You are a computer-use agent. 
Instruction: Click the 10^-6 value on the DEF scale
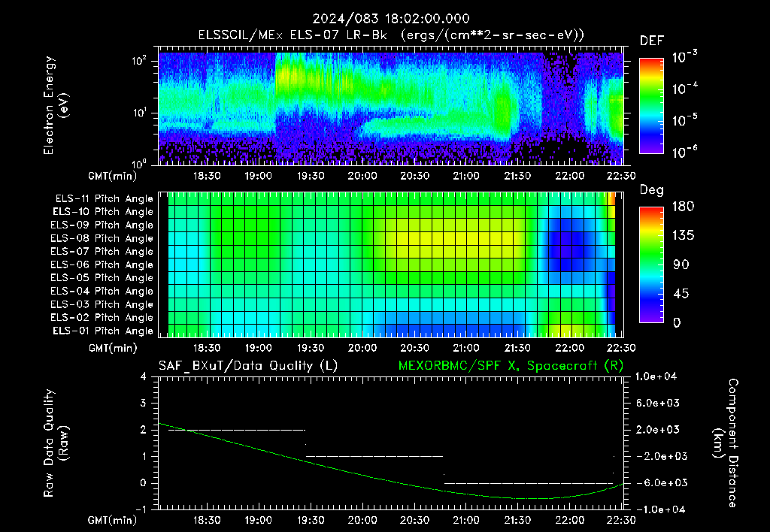point(684,152)
